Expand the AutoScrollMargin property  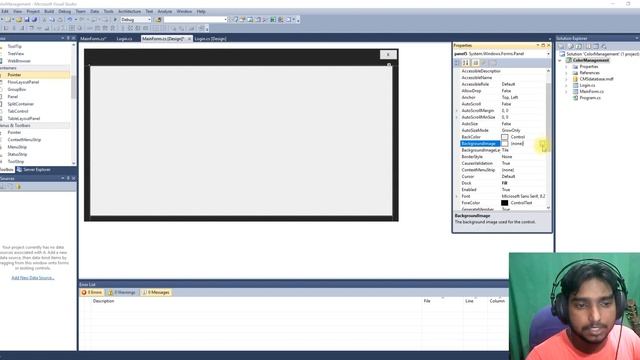[x=457, y=111]
